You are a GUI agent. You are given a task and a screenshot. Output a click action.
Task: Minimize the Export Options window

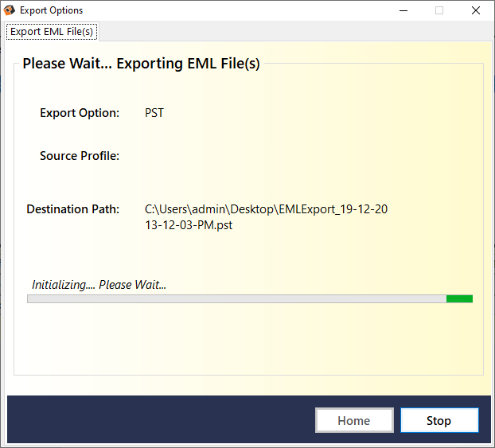click(x=402, y=10)
